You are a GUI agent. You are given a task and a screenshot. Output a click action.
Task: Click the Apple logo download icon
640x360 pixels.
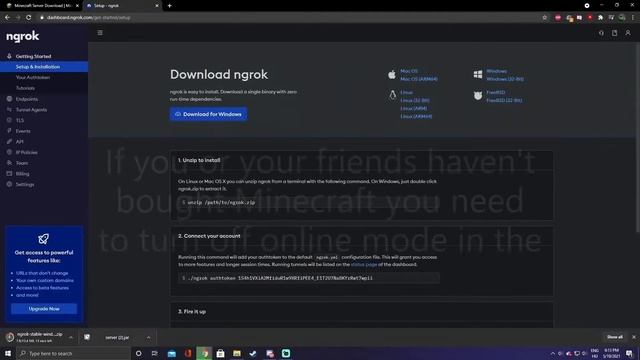click(392, 74)
